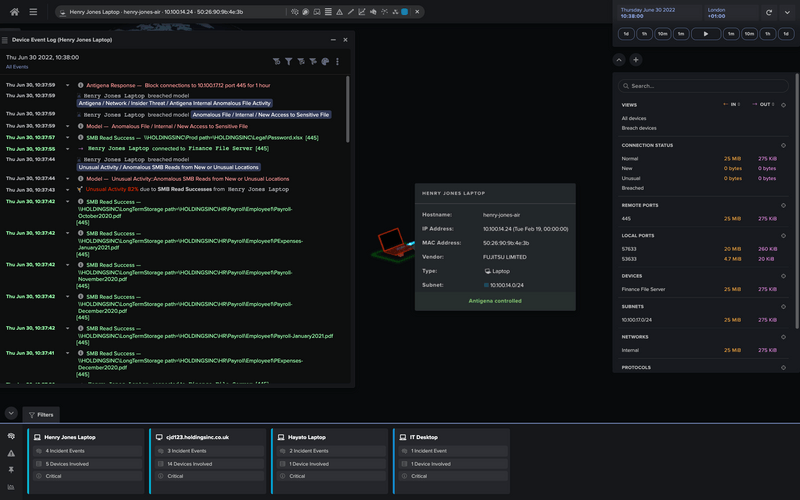Viewport: 800px width, 500px height.
Task: Click the warning triangle icon in sidebar
Action: [12, 453]
